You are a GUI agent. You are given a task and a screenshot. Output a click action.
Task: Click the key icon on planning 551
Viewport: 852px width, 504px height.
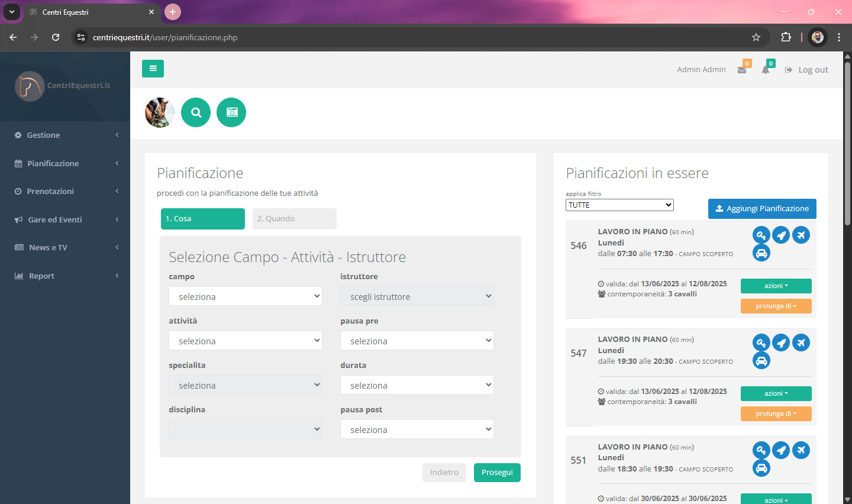point(761,451)
